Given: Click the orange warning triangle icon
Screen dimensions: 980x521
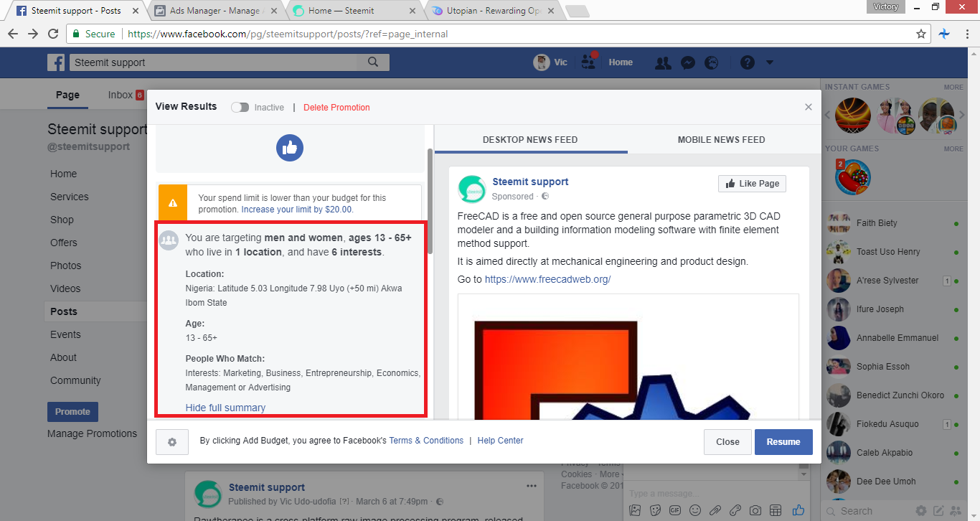Looking at the screenshot, I should pos(173,203).
